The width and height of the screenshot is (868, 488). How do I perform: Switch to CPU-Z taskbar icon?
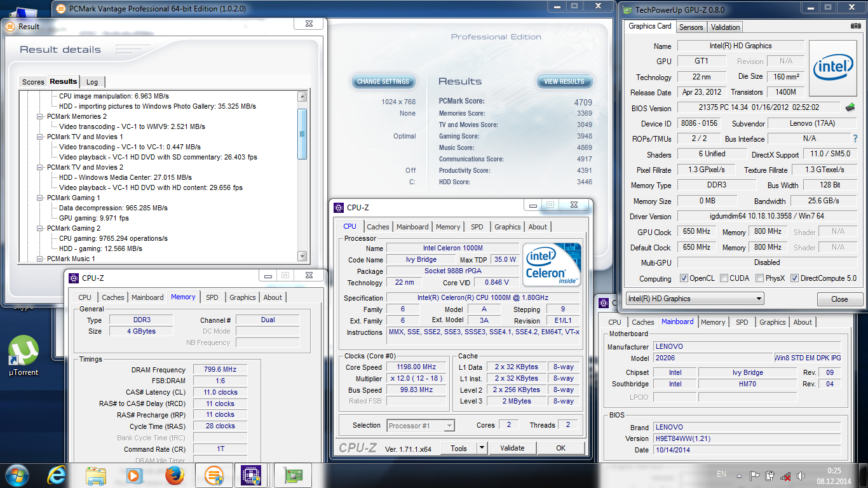coord(252,475)
